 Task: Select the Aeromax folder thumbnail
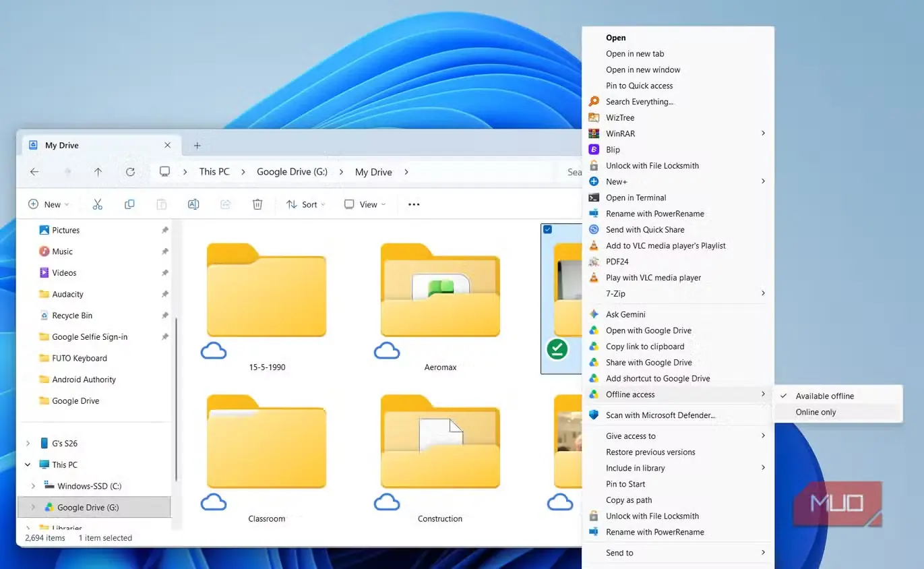440,290
